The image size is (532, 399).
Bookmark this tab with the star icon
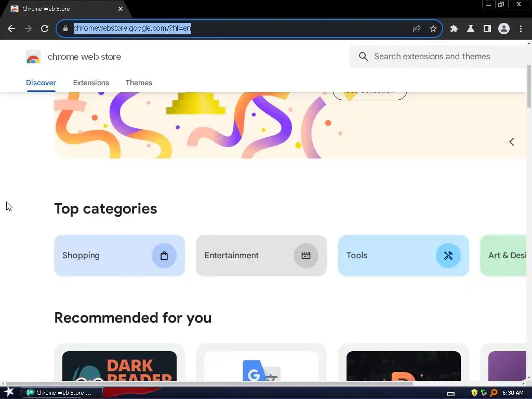click(433, 29)
